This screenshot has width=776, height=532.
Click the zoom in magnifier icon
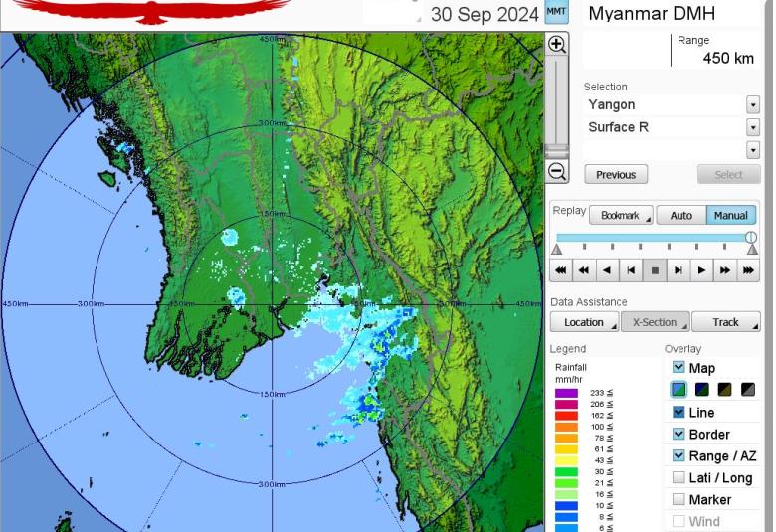557,45
